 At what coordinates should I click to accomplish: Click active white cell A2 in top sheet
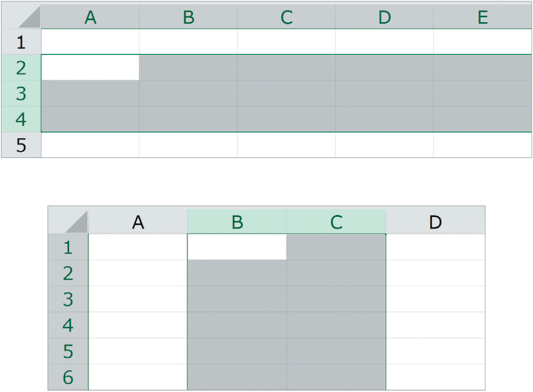[x=90, y=68]
